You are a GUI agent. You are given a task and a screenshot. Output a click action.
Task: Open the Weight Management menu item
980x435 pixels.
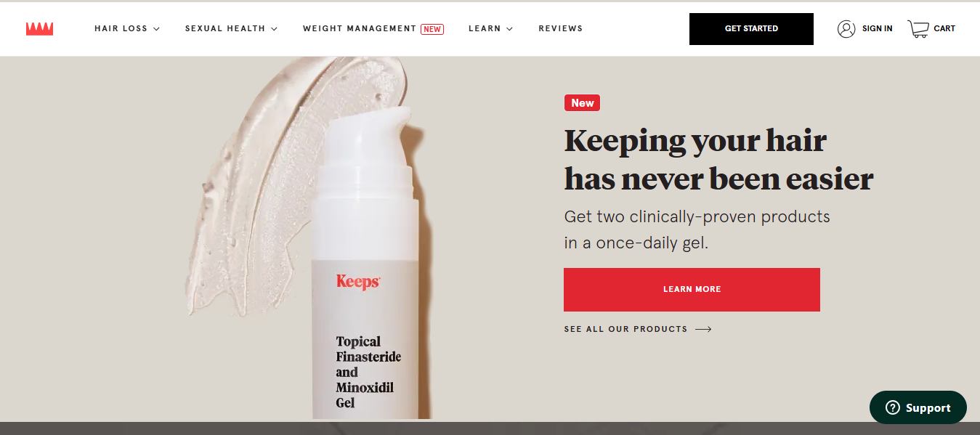(x=360, y=29)
